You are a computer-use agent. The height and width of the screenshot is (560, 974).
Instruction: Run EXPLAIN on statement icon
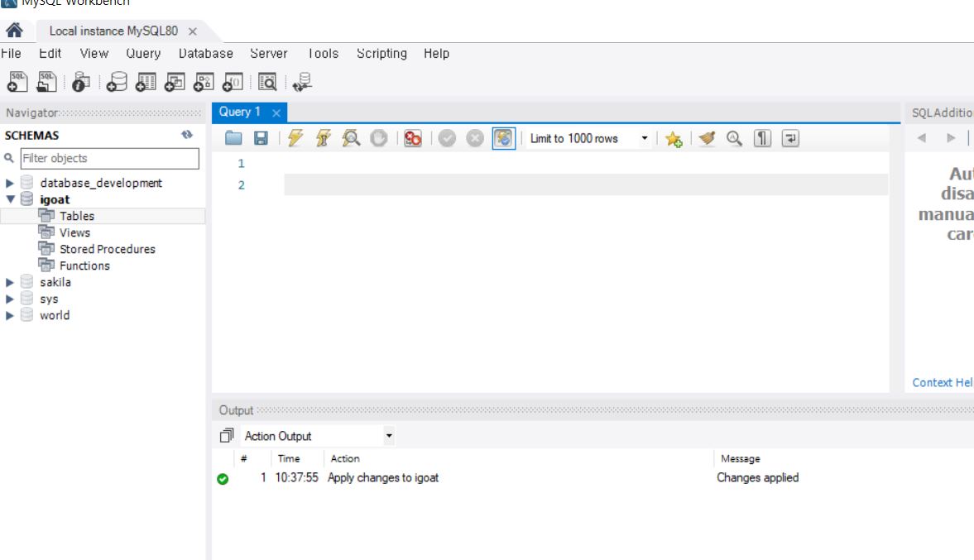351,138
